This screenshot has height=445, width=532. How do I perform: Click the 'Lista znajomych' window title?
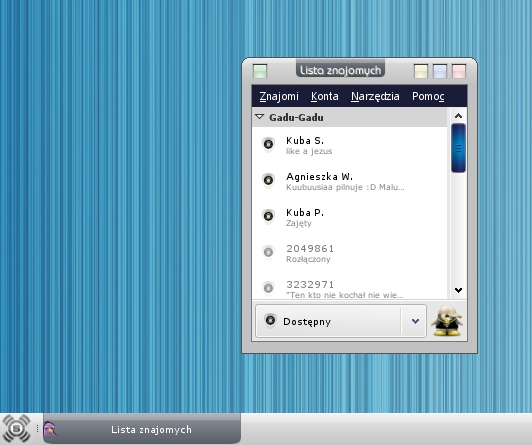pos(340,70)
